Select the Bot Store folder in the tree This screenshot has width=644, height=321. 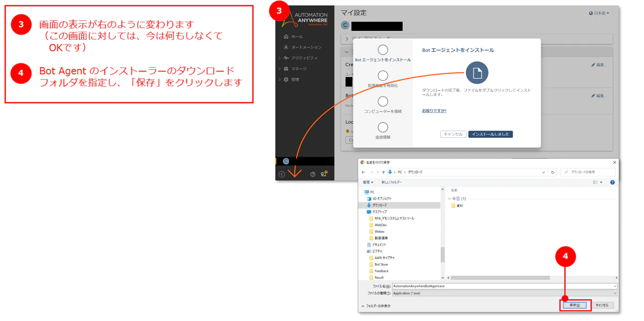pos(379,264)
